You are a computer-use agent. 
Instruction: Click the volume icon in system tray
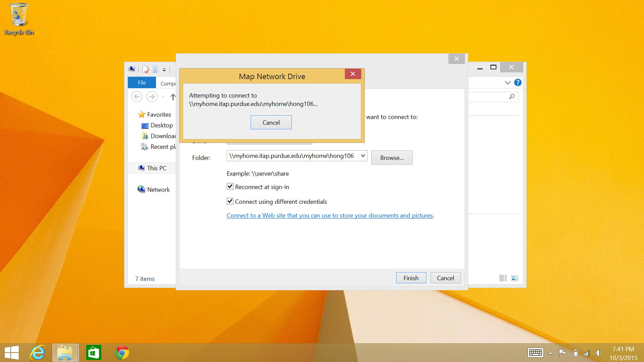(x=599, y=352)
